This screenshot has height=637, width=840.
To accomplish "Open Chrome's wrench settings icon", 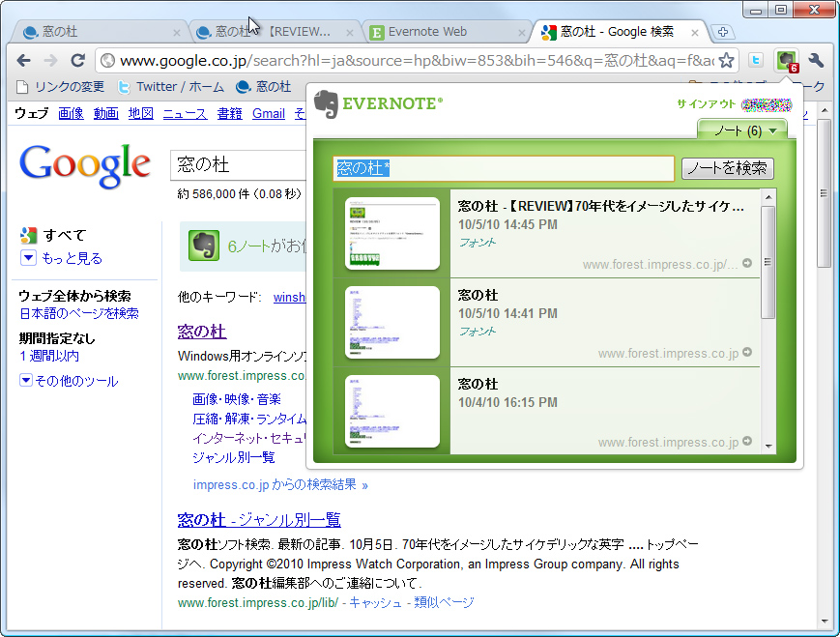I will pos(815,59).
